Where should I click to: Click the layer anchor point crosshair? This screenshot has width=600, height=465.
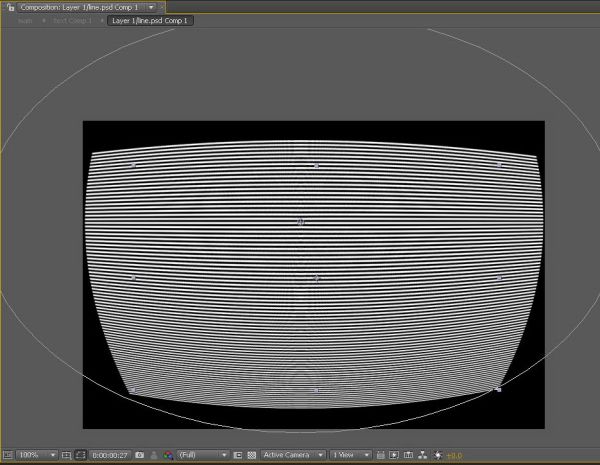(316, 278)
